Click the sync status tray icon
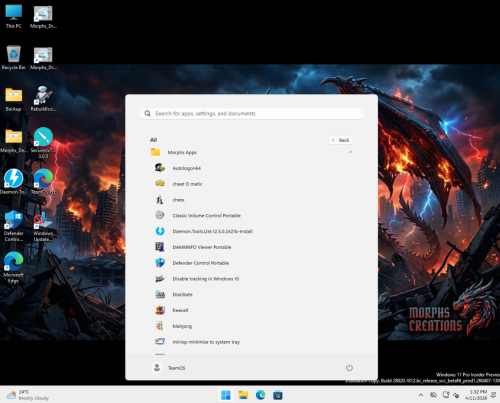 coord(456,395)
